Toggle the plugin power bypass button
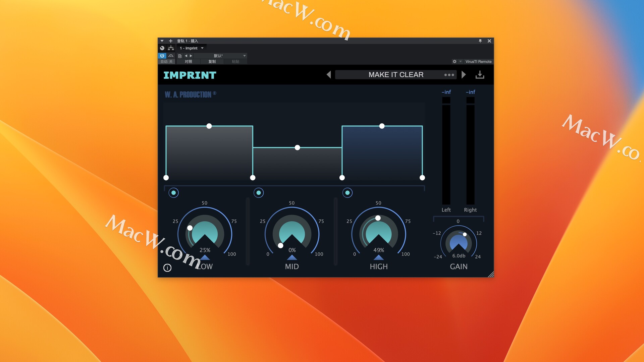Screen dimensions: 644x362 pyautogui.click(x=162, y=56)
